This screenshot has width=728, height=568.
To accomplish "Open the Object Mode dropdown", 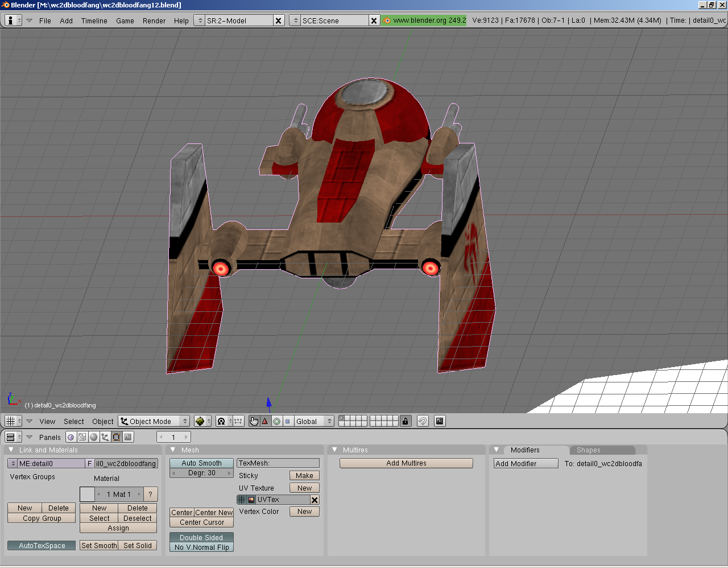I will [154, 421].
